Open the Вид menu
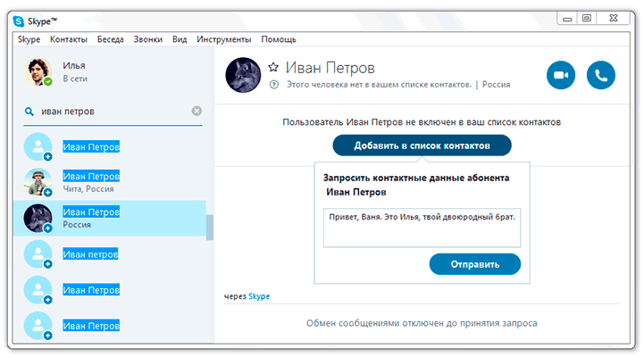This screenshot has width=644, height=357. click(x=180, y=39)
